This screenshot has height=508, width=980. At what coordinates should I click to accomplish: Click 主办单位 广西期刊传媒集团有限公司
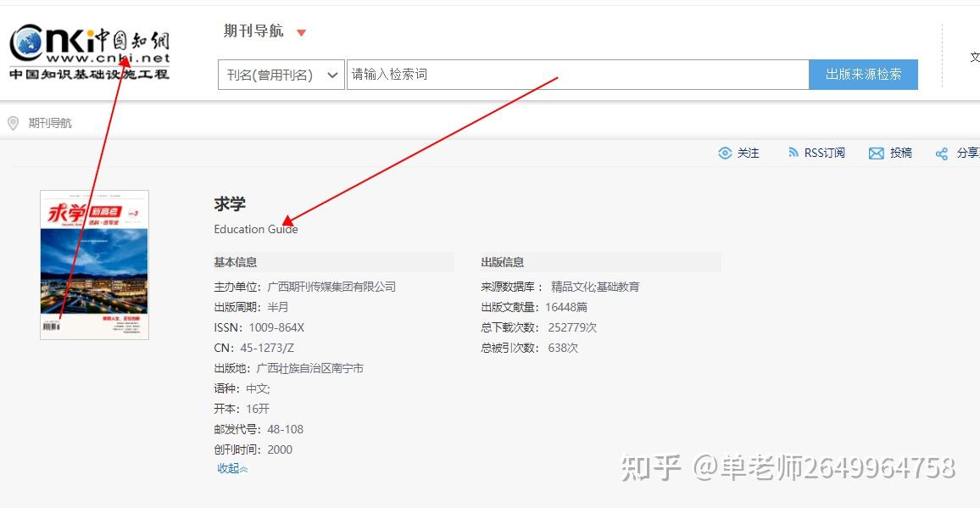coord(305,287)
